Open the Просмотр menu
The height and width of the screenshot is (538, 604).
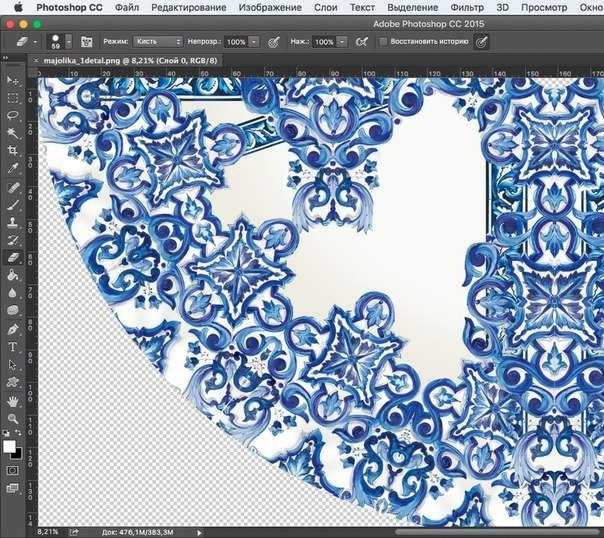[x=544, y=7]
